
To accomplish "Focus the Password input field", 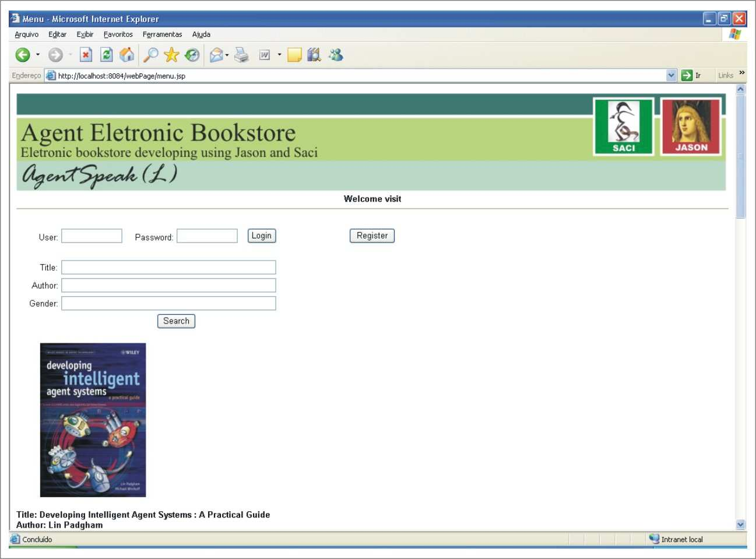I will (207, 235).
